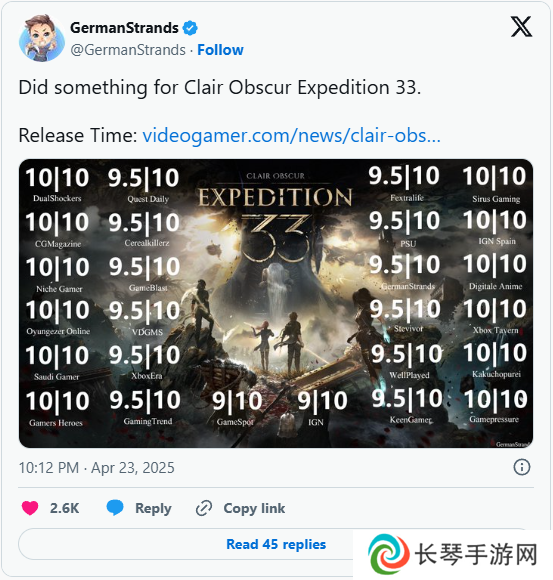Click the GermanStrands display name

pos(124,28)
